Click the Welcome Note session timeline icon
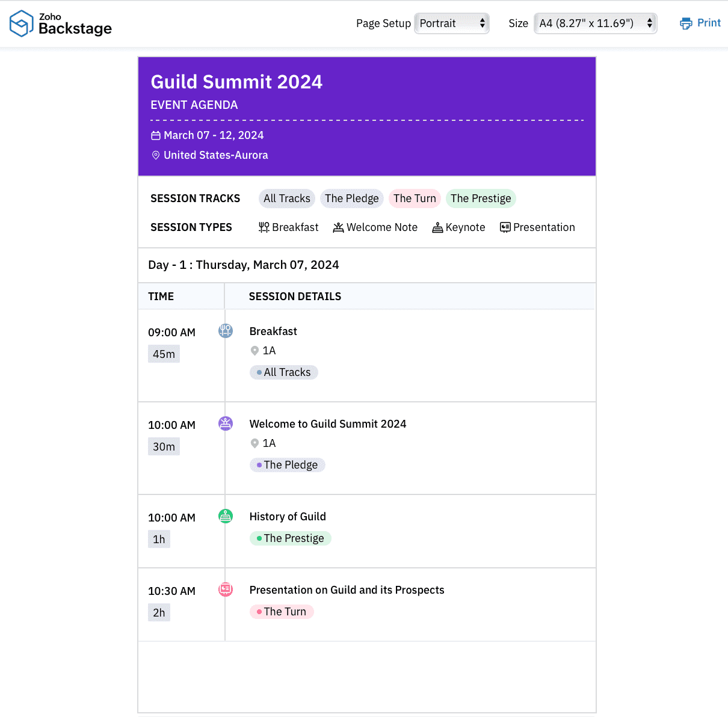This screenshot has width=728, height=717. tap(226, 423)
